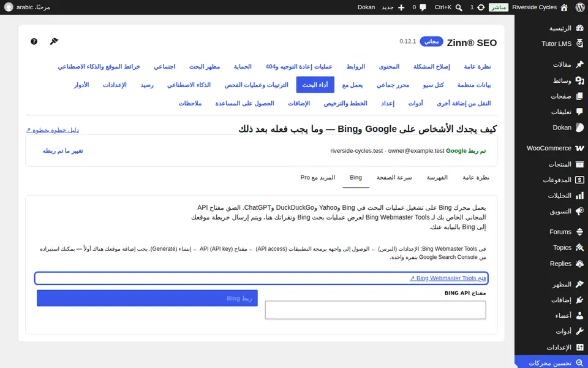The height and width of the screenshot is (368, 588).
Task: Click the WordPress logo icon
Action: (580, 7)
